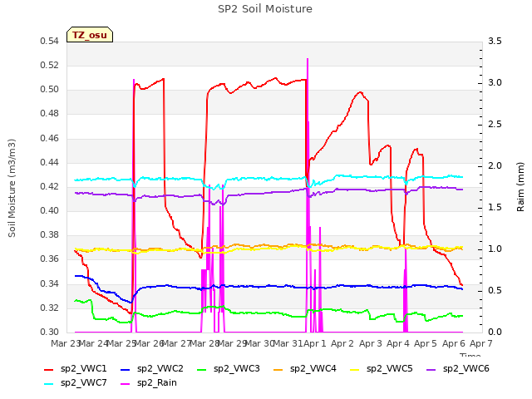Image resolution: width=532 pixels, height=399 pixels.
Task: Click the Apr 7 date tick label
Action: tap(481, 343)
